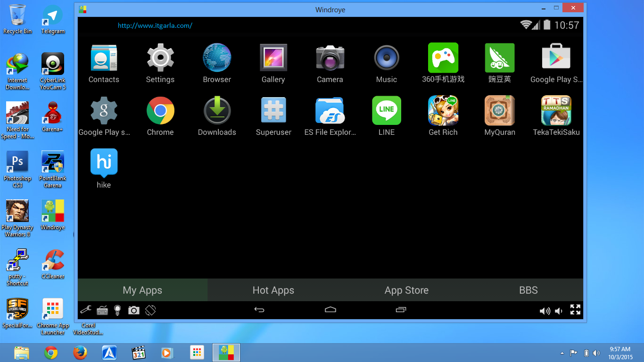Select the Special Force desktop shortcut

tap(17, 313)
